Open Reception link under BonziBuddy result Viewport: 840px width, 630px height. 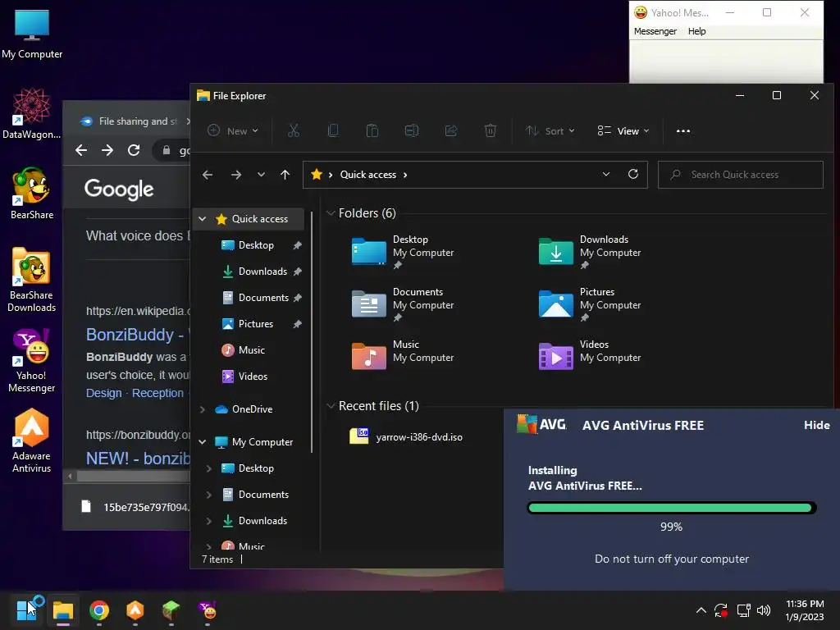pyautogui.click(x=157, y=393)
